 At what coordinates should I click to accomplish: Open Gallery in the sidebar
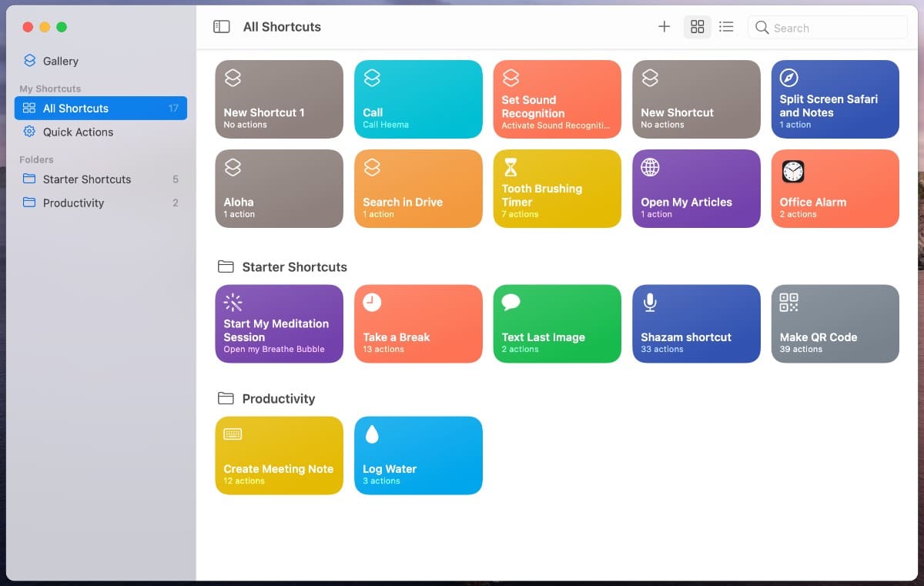coord(60,61)
